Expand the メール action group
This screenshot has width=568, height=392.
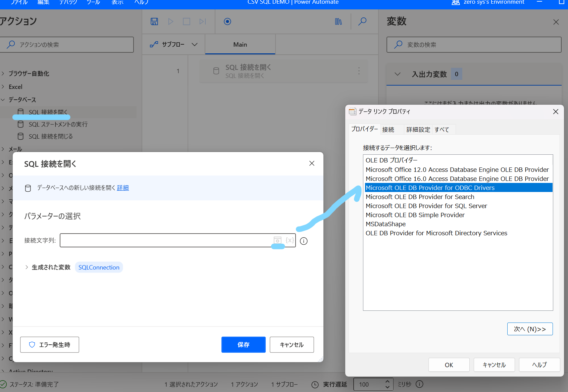point(3,149)
